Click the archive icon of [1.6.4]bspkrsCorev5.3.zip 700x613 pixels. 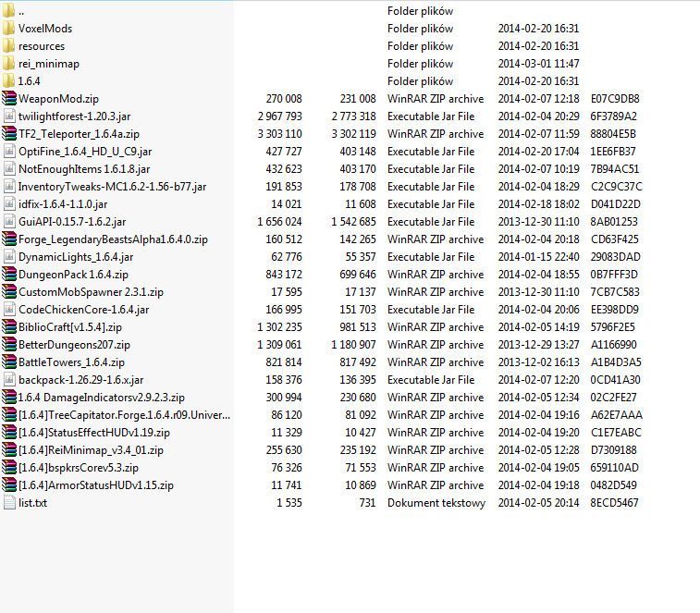(9, 468)
